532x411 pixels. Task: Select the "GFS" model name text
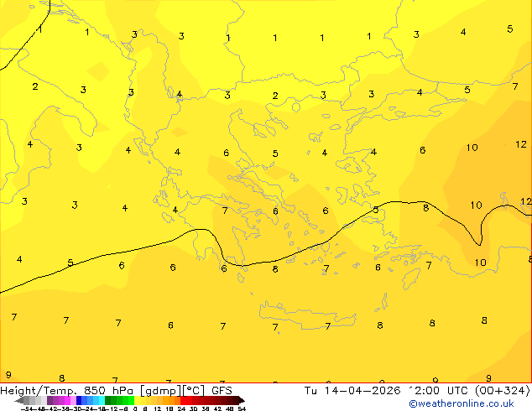[222, 391]
